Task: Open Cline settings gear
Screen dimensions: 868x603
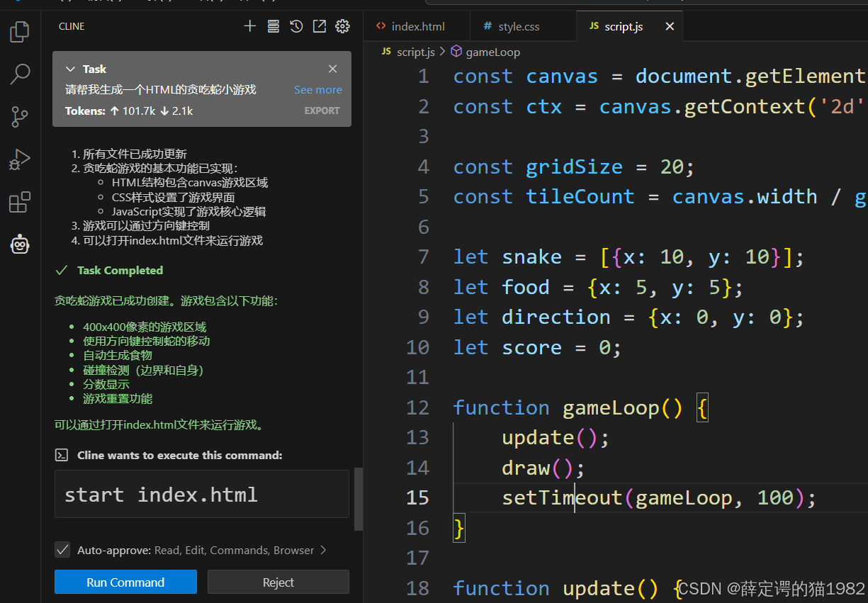Action: [342, 26]
